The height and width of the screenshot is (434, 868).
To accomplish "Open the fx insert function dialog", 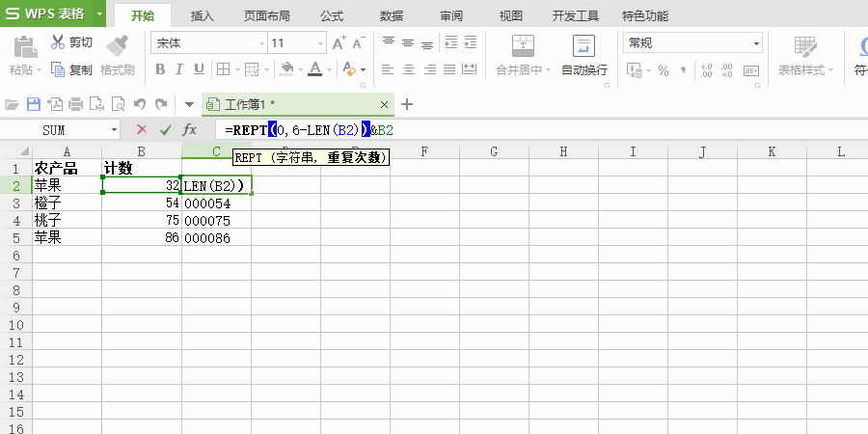I will pos(190,129).
